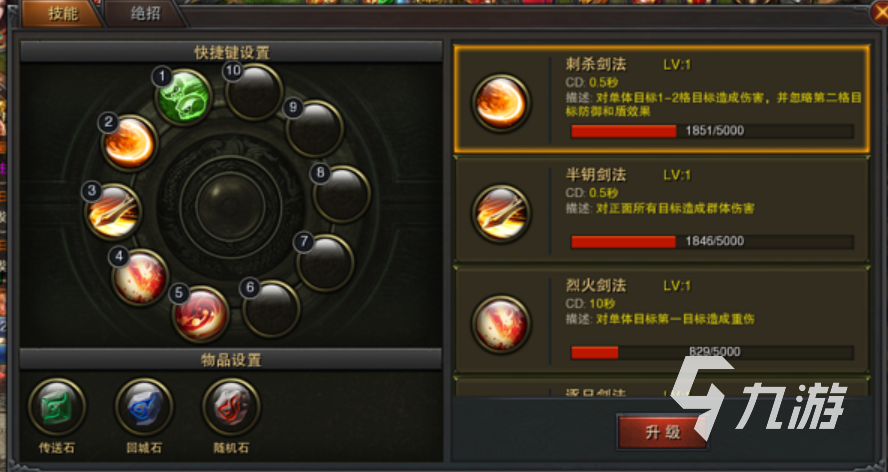This screenshot has height=472, width=888.
Task: Click the 829/5000 experience progress bar
Action: point(712,352)
